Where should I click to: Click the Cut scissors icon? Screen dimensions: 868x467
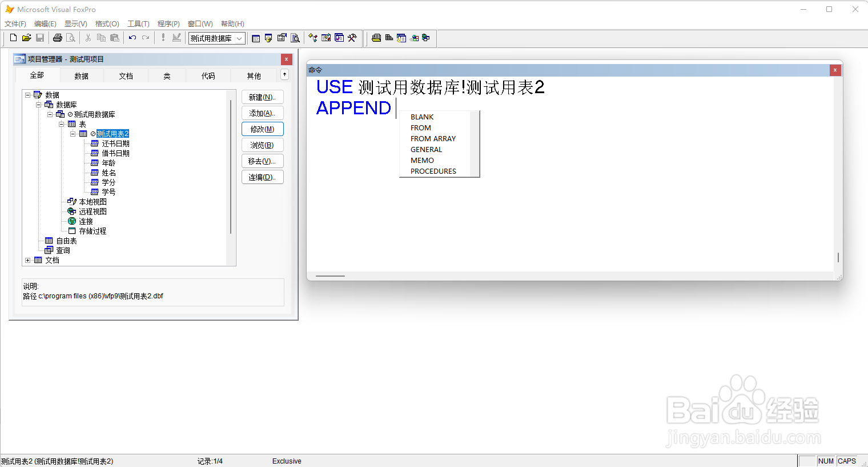point(88,38)
